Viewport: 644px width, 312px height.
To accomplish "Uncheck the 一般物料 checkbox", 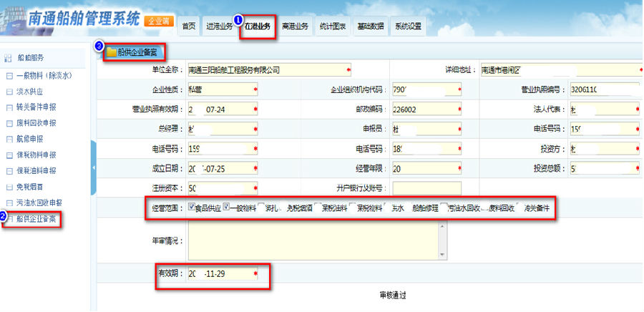I will (x=227, y=208).
